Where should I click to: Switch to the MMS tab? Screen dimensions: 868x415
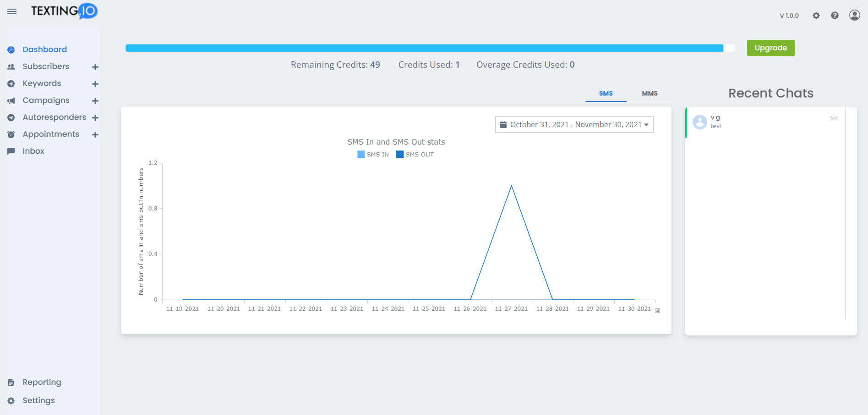pyautogui.click(x=649, y=93)
